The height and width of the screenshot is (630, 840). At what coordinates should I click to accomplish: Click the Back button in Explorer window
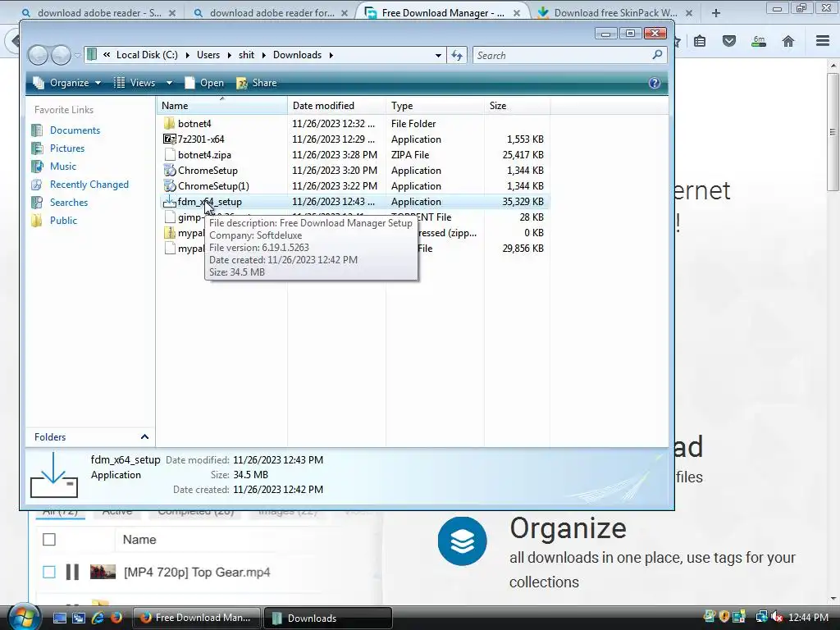click(x=38, y=55)
